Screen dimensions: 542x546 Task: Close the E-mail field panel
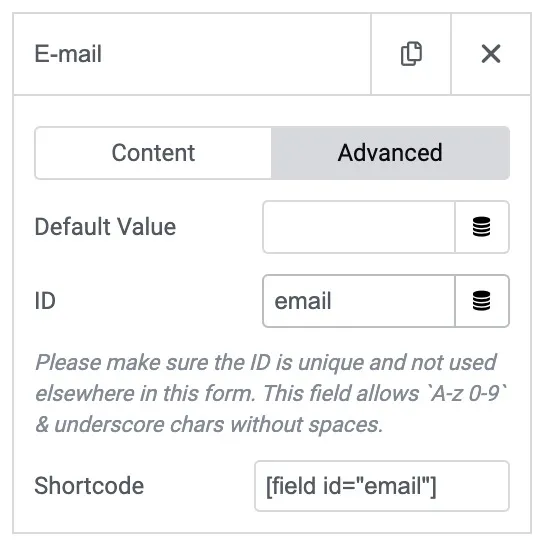point(491,54)
